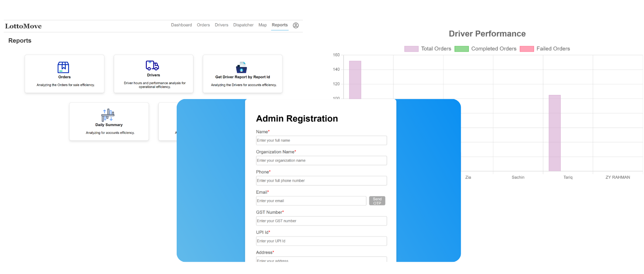Open Dispatcher in the navigation bar

click(x=243, y=25)
